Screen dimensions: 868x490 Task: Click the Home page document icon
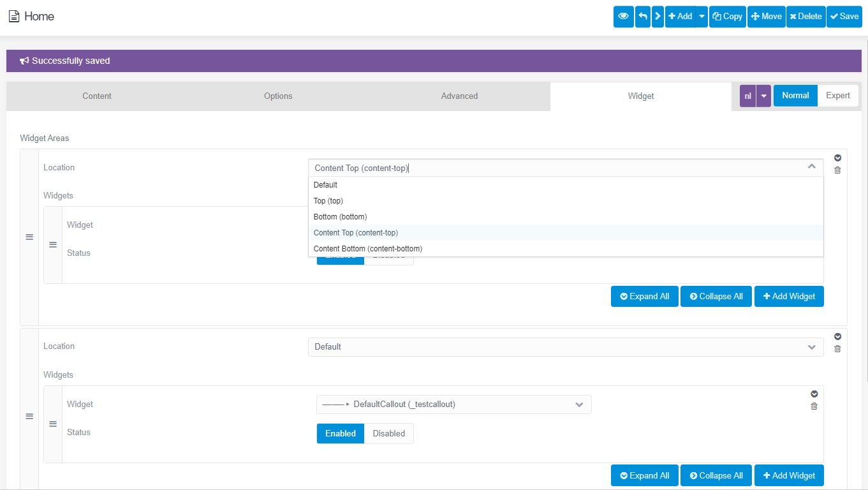click(14, 17)
